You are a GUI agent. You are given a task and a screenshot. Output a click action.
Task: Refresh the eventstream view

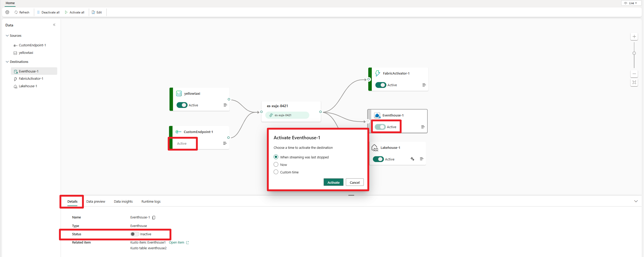click(x=22, y=12)
